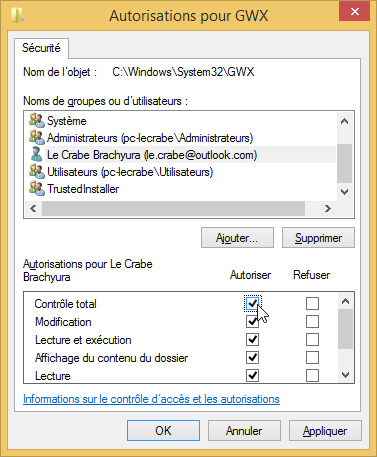Click the horizontal scroll right arrow

(x=328, y=209)
